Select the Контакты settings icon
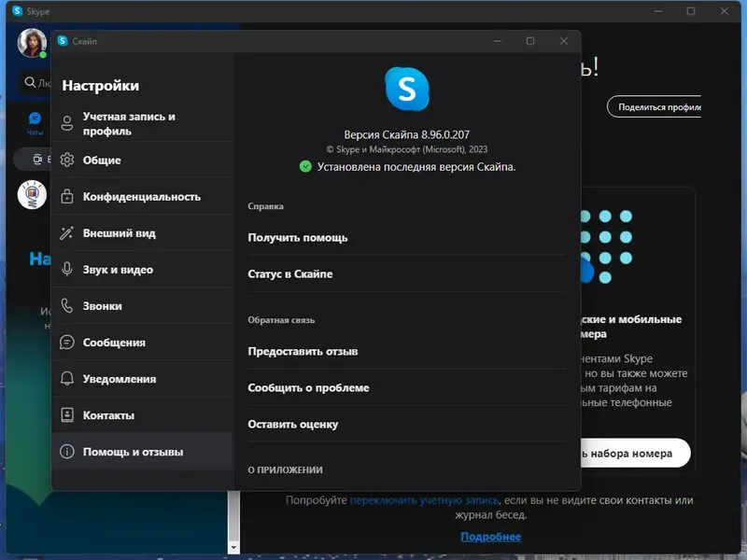The image size is (747, 560). tap(66, 414)
